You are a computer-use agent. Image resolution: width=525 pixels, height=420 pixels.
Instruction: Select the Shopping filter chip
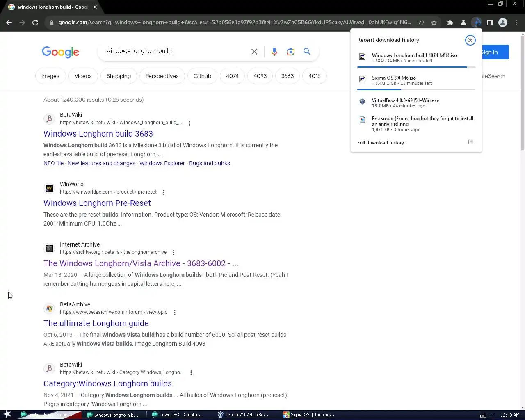119,76
